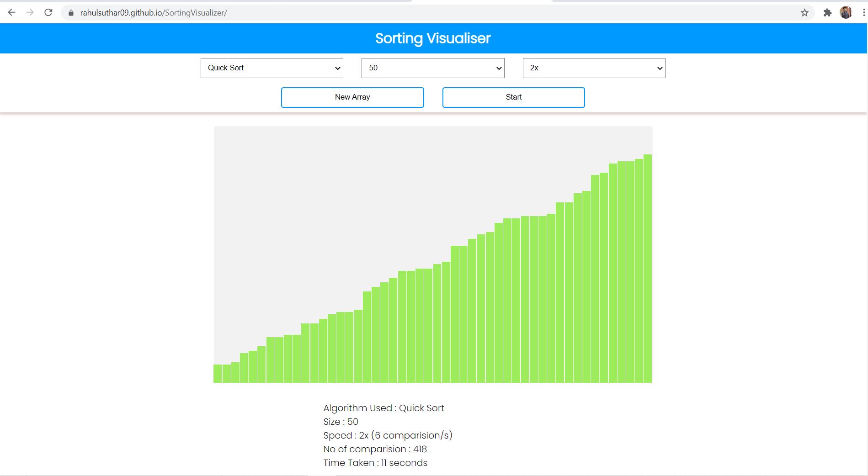Bookmark this page with the star icon

tap(805, 13)
